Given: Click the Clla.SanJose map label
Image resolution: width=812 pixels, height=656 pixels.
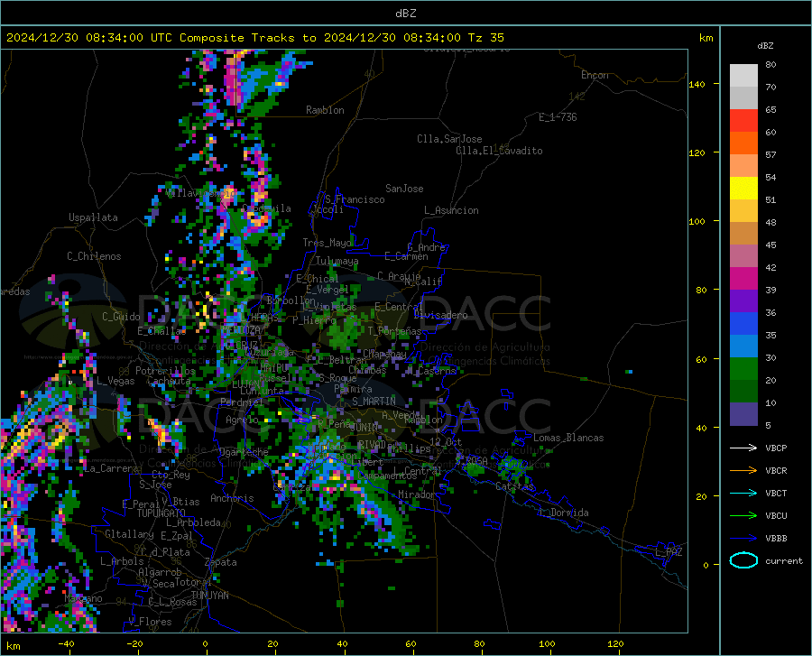Looking at the screenshot, I should 449,139.
